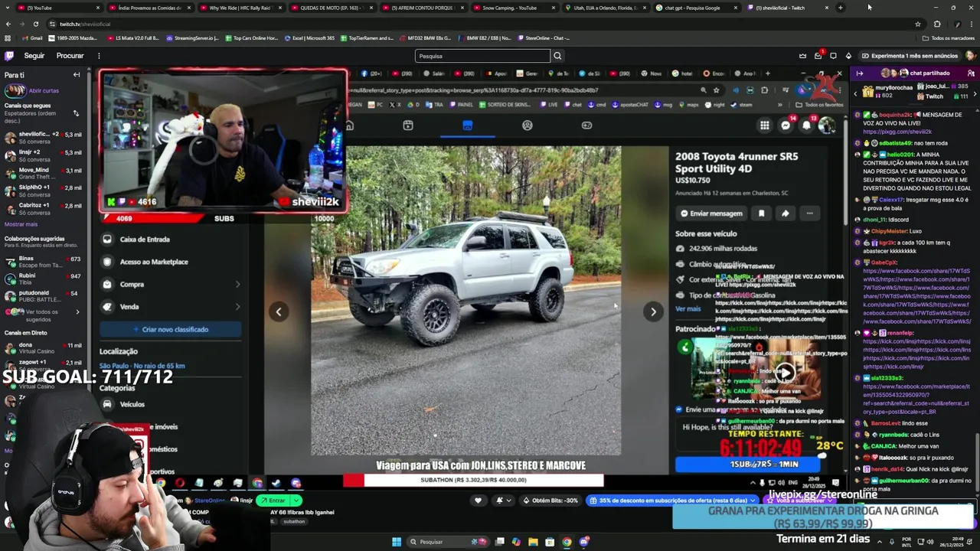Open new browser tab plus button
The width and height of the screenshot is (980, 551).
click(x=840, y=8)
